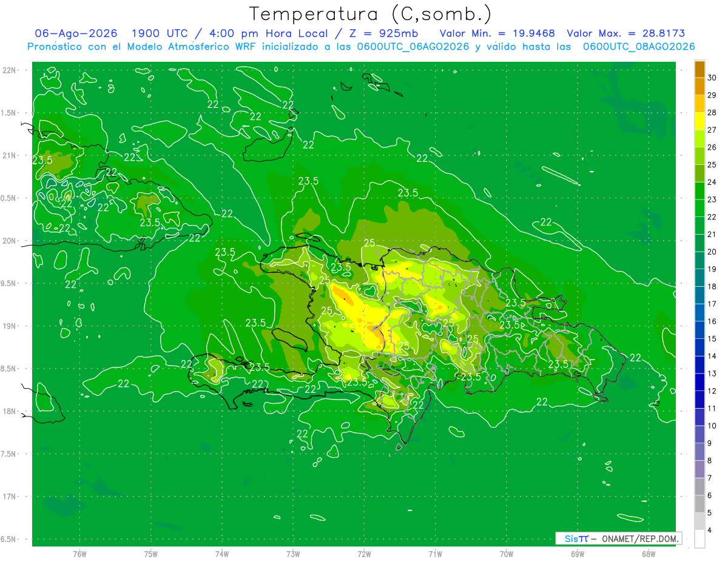The height and width of the screenshot is (562, 728).
Task: Click the 'Sisπ' logo text
Action: [x=576, y=538]
